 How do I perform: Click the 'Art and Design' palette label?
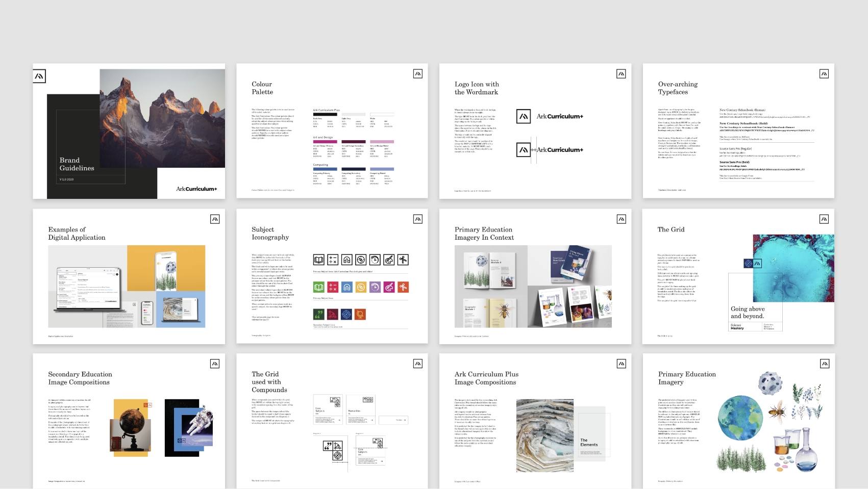point(323,137)
